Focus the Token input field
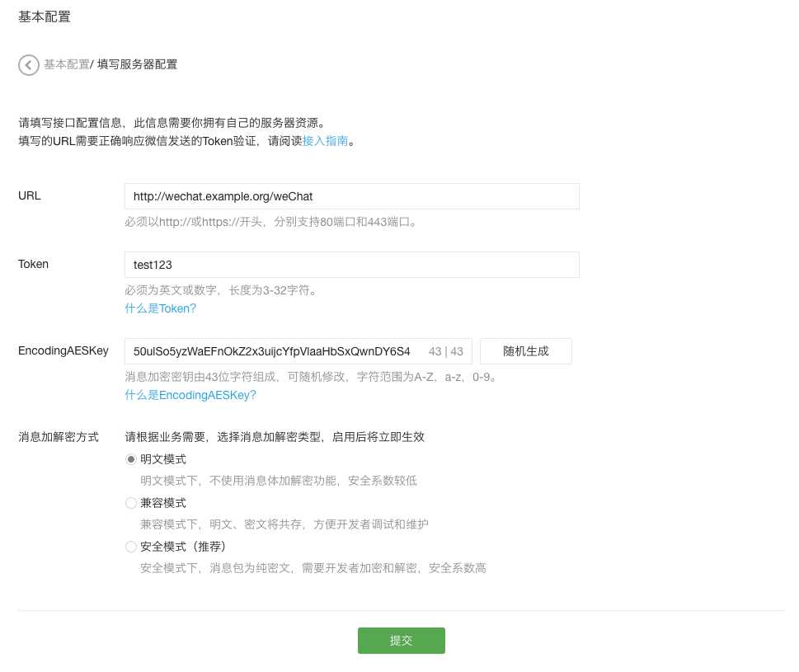Viewport: 799px width, 672px height. coord(351,265)
